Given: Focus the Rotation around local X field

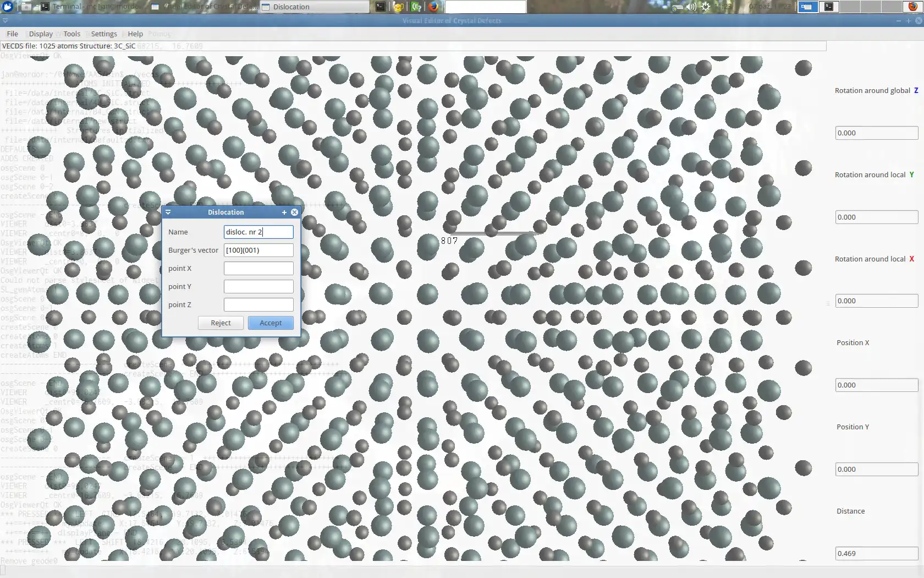Looking at the screenshot, I should pos(877,301).
